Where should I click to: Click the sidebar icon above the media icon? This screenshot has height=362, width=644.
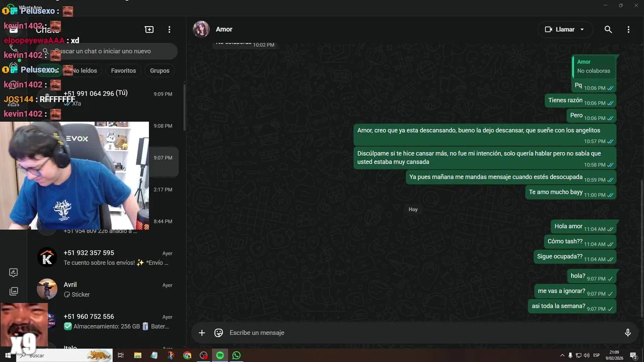pos(14,273)
